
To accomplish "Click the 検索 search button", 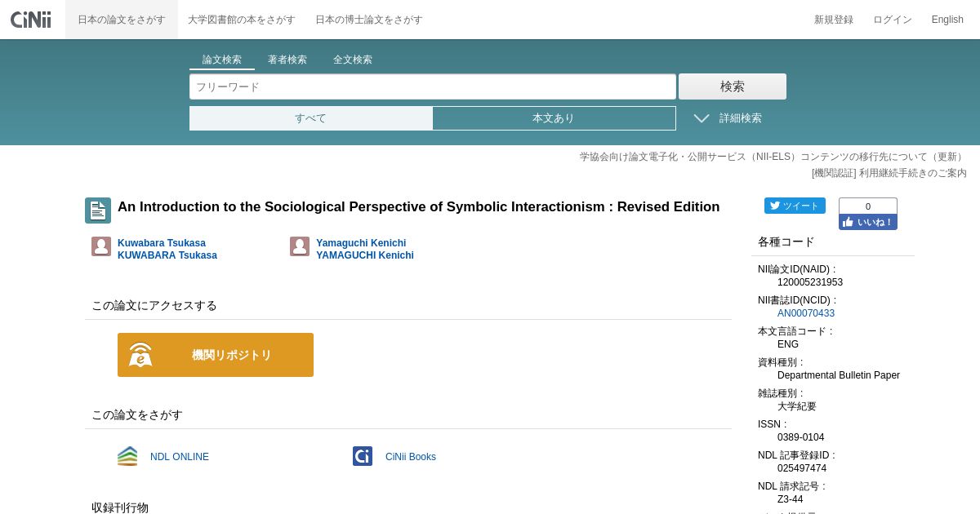I will point(733,86).
